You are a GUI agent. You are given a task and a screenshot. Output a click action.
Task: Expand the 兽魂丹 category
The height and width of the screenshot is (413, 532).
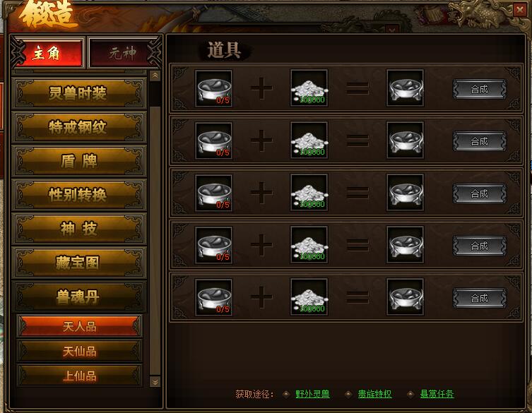79,297
